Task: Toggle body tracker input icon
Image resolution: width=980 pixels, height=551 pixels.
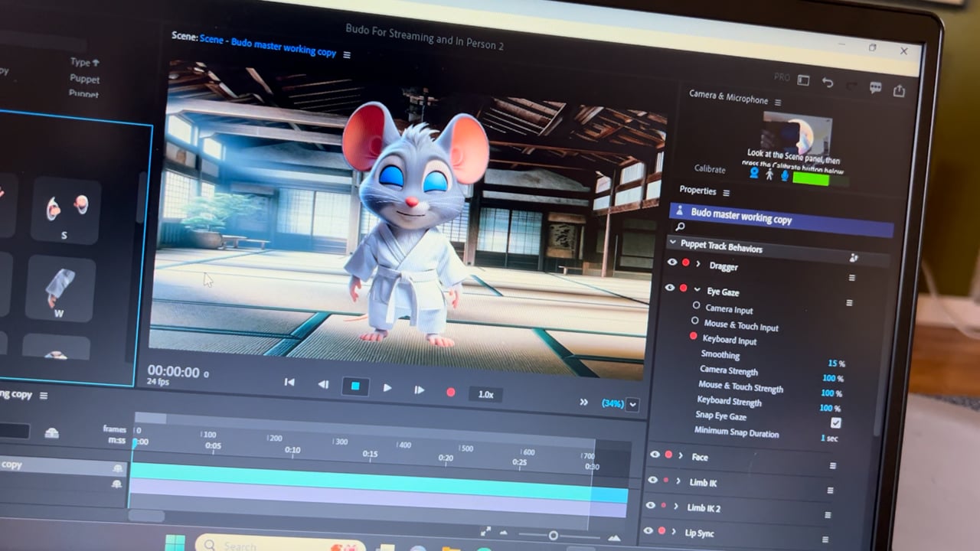Action: [769, 174]
